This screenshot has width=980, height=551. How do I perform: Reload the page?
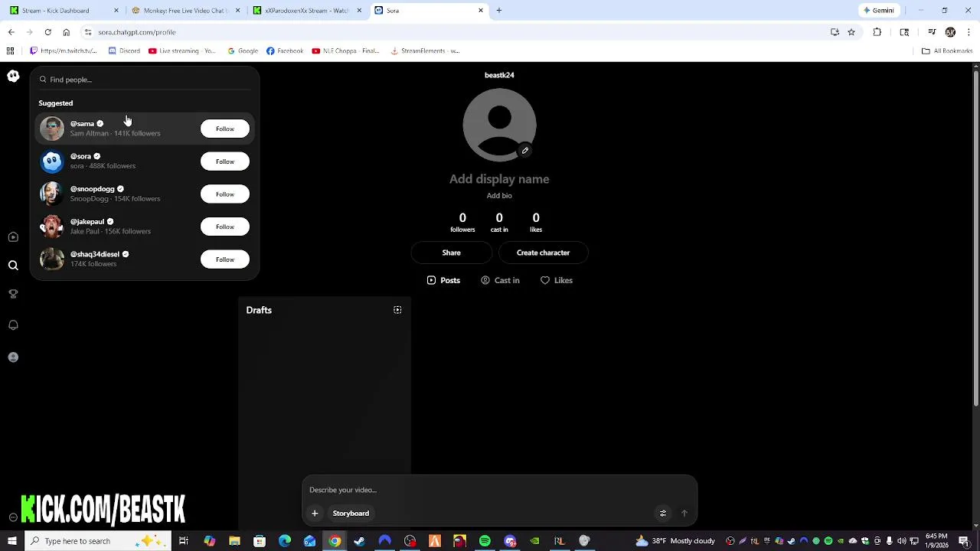click(x=47, y=32)
